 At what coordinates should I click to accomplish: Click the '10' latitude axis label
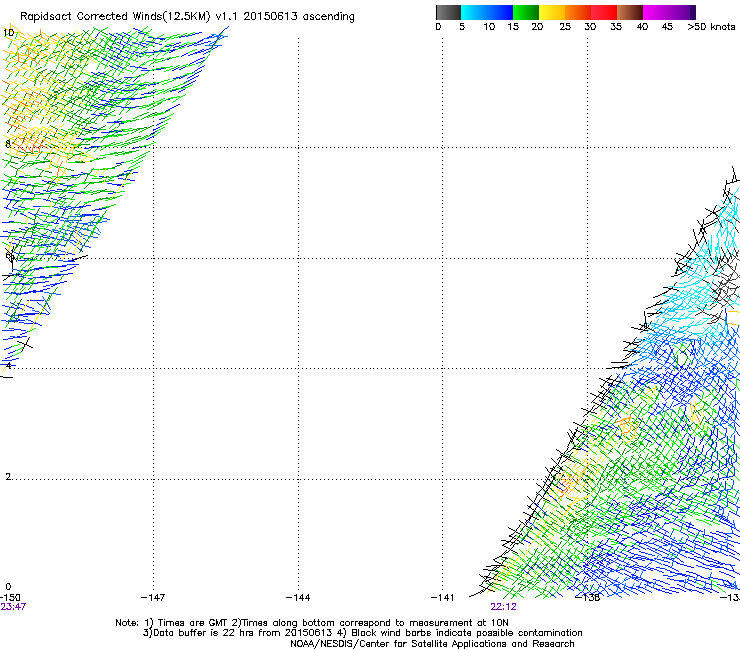8,33
